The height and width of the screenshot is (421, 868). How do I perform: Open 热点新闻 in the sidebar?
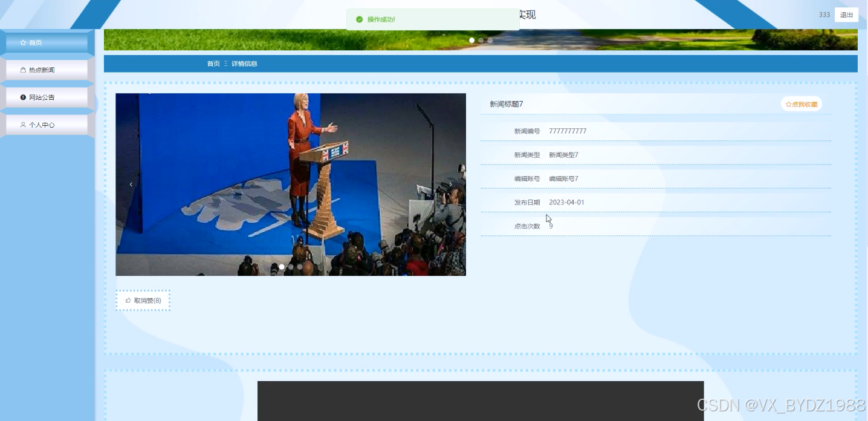[x=47, y=70]
